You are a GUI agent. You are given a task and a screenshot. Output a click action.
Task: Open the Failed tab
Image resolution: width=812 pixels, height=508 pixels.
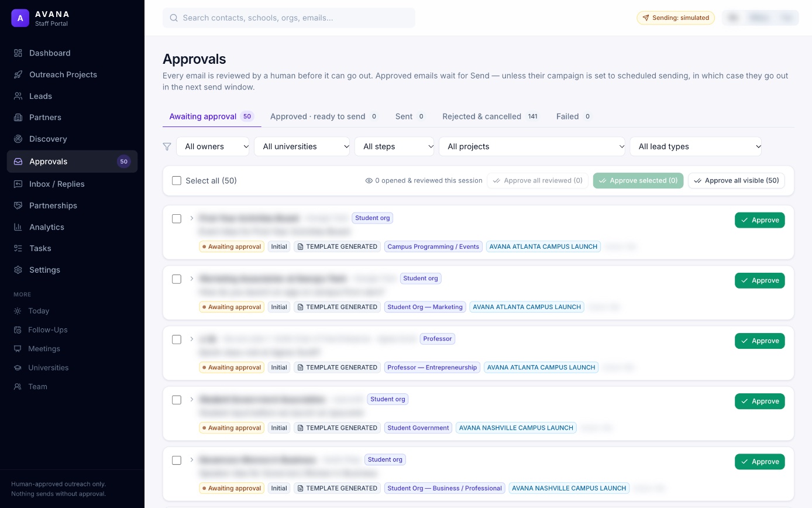[x=574, y=116]
